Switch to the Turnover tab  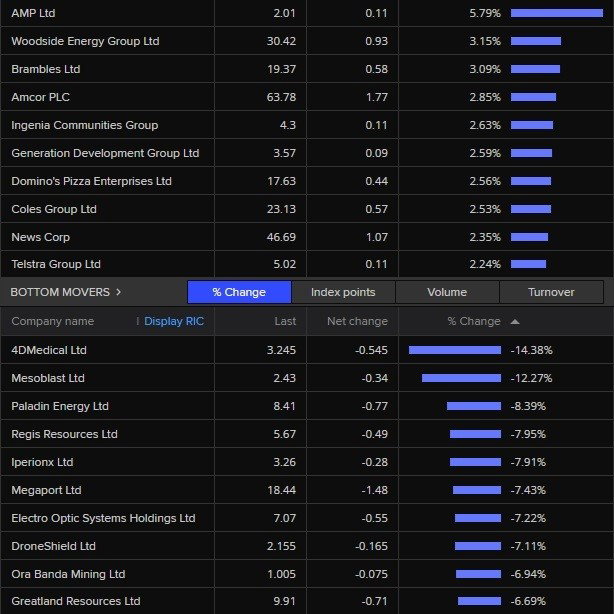[x=551, y=292]
